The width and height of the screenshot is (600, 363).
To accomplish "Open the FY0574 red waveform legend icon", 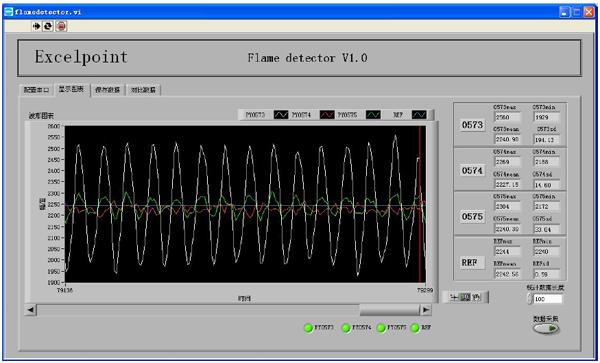I will 327,114.
